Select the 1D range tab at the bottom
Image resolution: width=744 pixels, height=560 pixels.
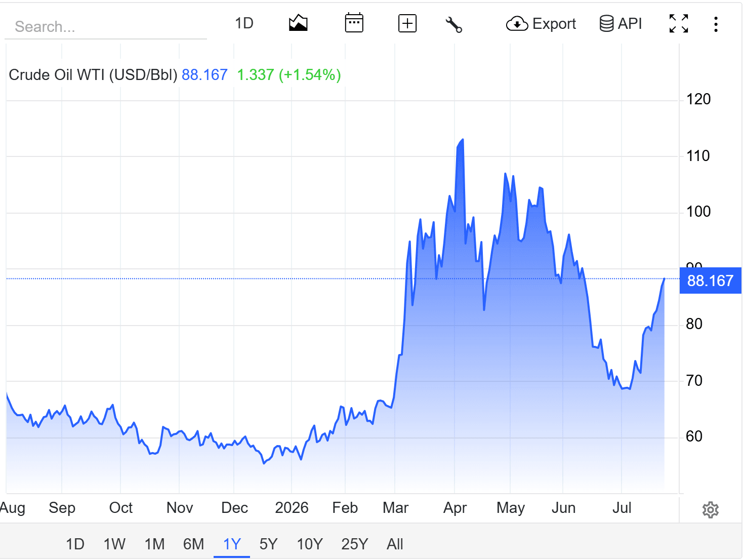(75, 544)
